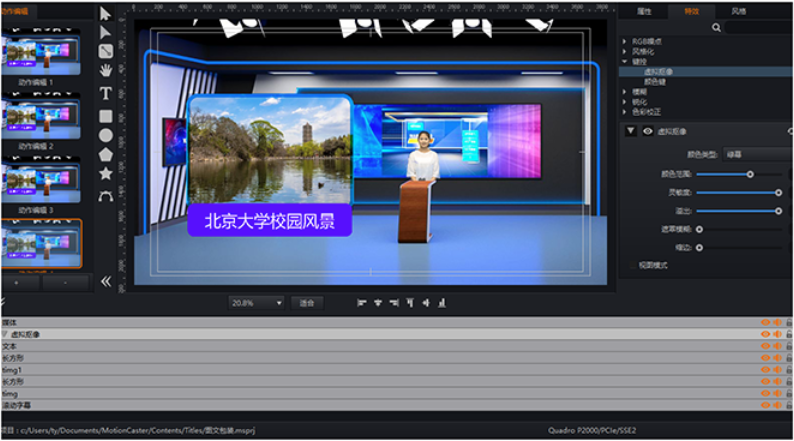
Task: Click the double-chevron collapse panel icon
Action: tap(106, 281)
